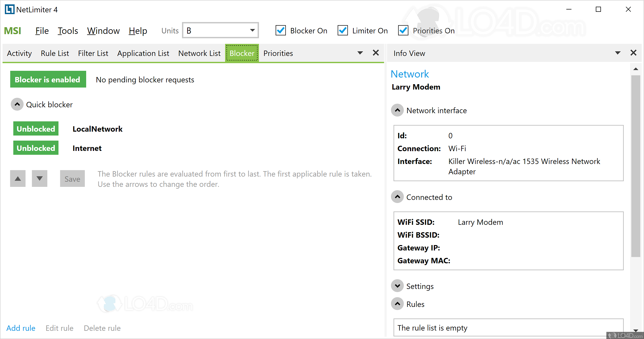Click the Network heading link
Screen dimensions: 644x339
410,74
